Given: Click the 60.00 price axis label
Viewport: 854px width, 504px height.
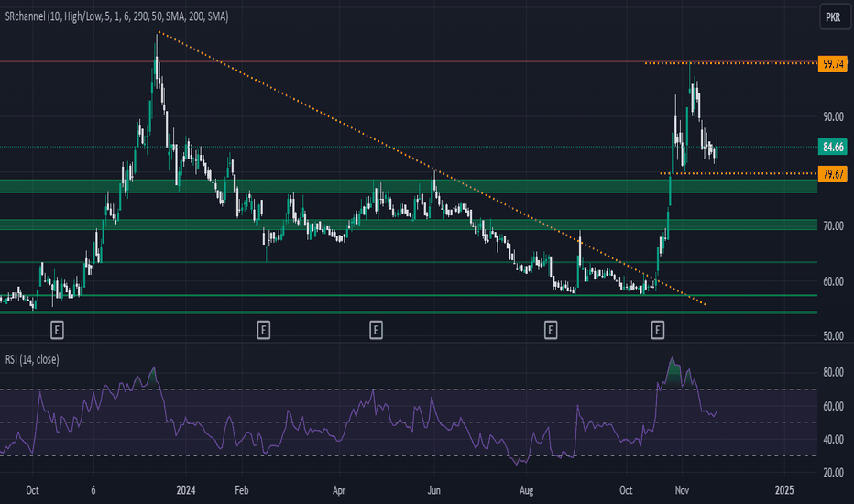Looking at the screenshot, I should [x=833, y=281].
